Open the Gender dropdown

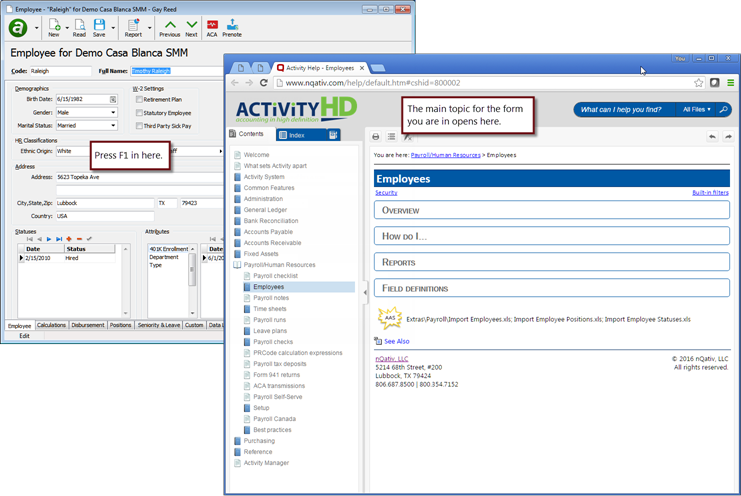[x=113, y=112]
